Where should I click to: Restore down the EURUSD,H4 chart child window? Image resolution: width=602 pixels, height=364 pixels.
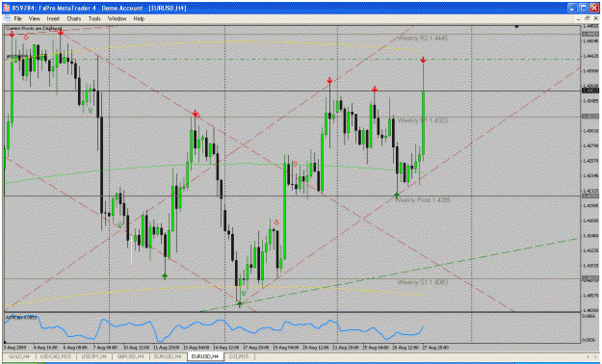coord(587,18)
